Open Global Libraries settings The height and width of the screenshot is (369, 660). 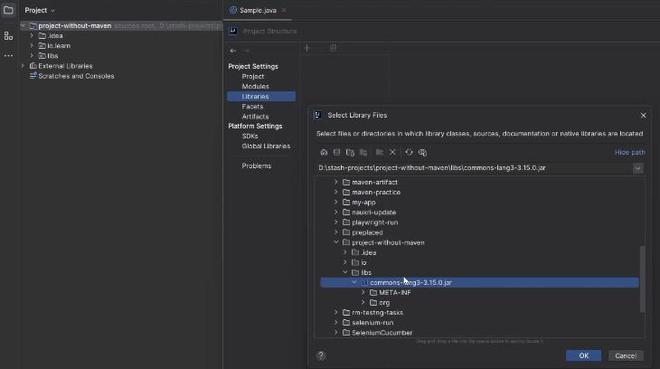point(266,146)
